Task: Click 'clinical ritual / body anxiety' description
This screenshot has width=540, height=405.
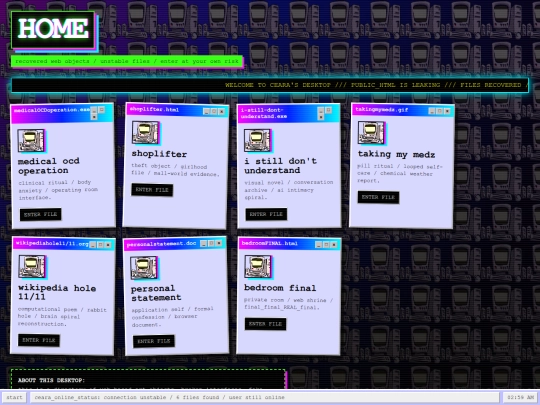Action: coord(58,190)
